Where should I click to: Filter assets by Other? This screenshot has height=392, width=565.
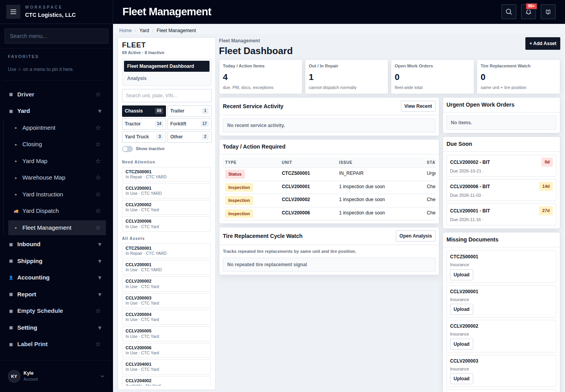(190, 137)
